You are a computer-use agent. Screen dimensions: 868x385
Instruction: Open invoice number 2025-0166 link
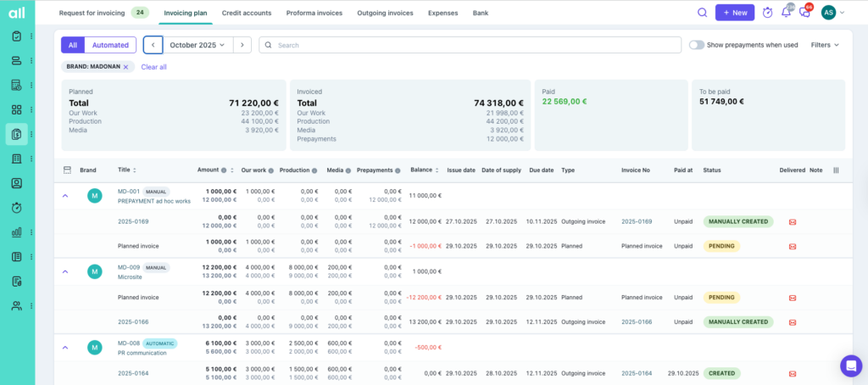[x=636, y=322]
